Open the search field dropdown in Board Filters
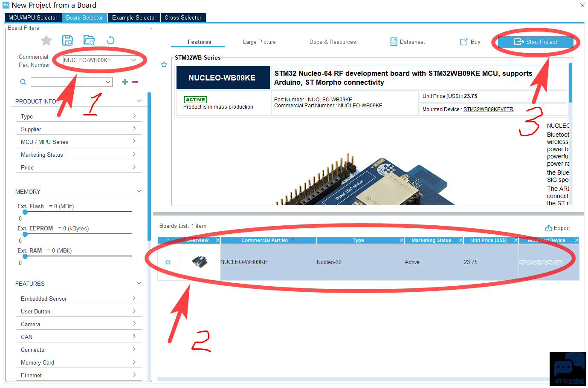This screenshot has height=388, width=588. point(108,82)
